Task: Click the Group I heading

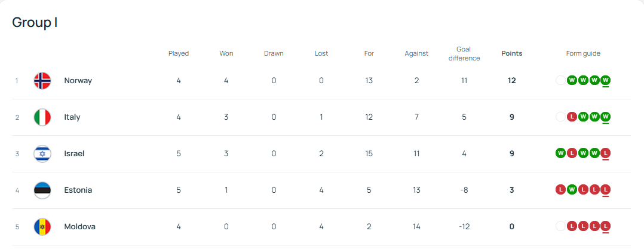Action: pos(35,22)
